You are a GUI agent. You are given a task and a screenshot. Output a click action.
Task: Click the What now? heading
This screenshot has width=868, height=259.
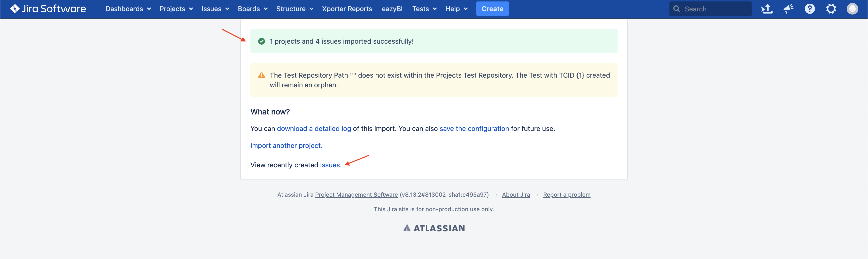[270, 112]
